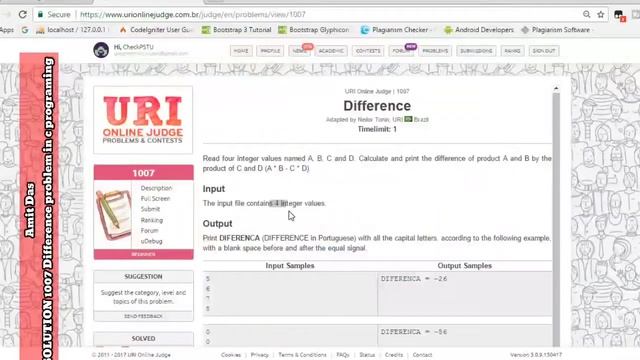Open the NEWS menu item
The image size is (640, 360).
(300, 51)
